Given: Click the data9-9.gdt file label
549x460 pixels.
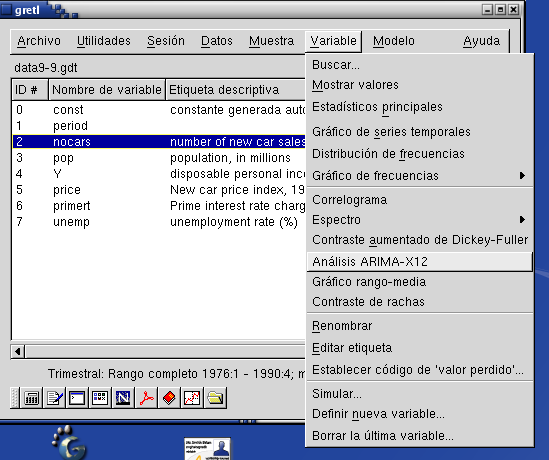Looking at the screenshot, I should (x=46, y=68).
